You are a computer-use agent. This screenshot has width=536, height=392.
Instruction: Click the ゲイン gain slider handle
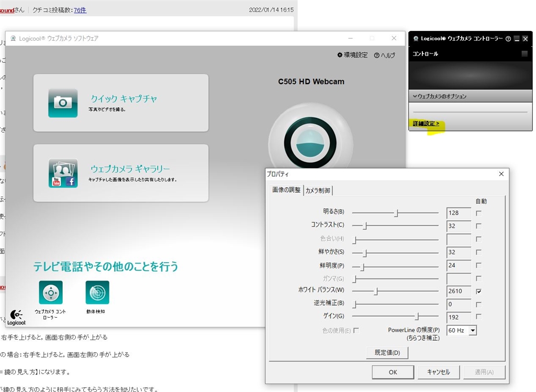[x=417, y=316]
